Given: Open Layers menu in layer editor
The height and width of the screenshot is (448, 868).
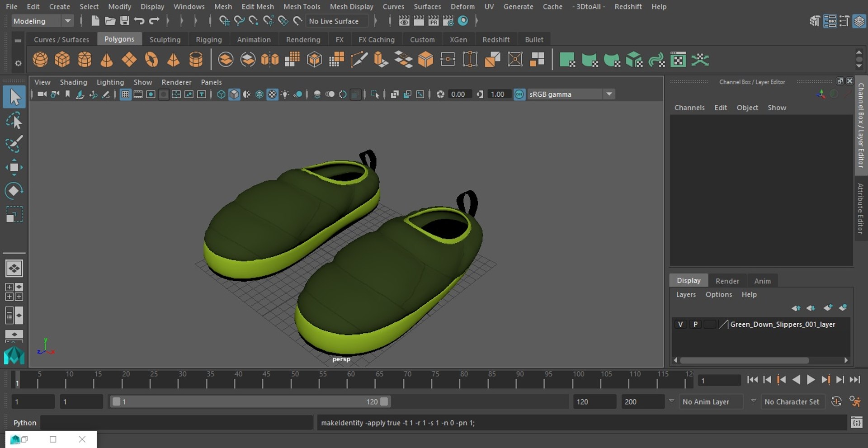Looking at the screenshot, I should click(685, 294).
